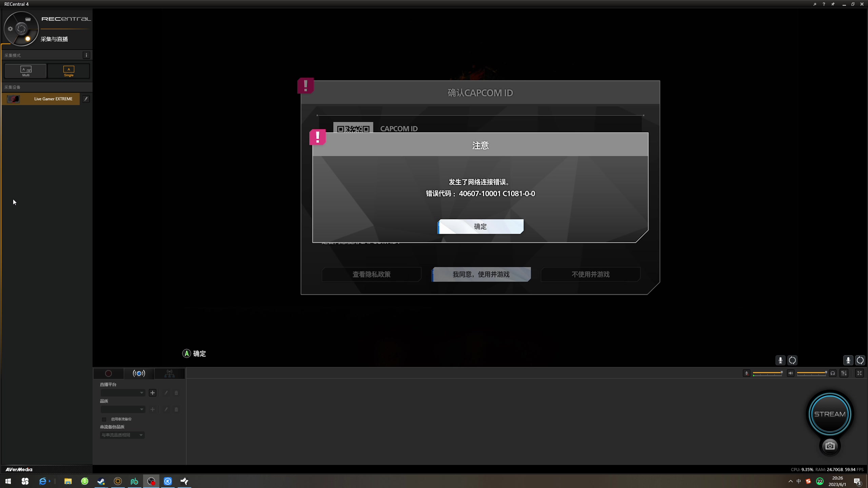Open the quality dropdown

123,409
